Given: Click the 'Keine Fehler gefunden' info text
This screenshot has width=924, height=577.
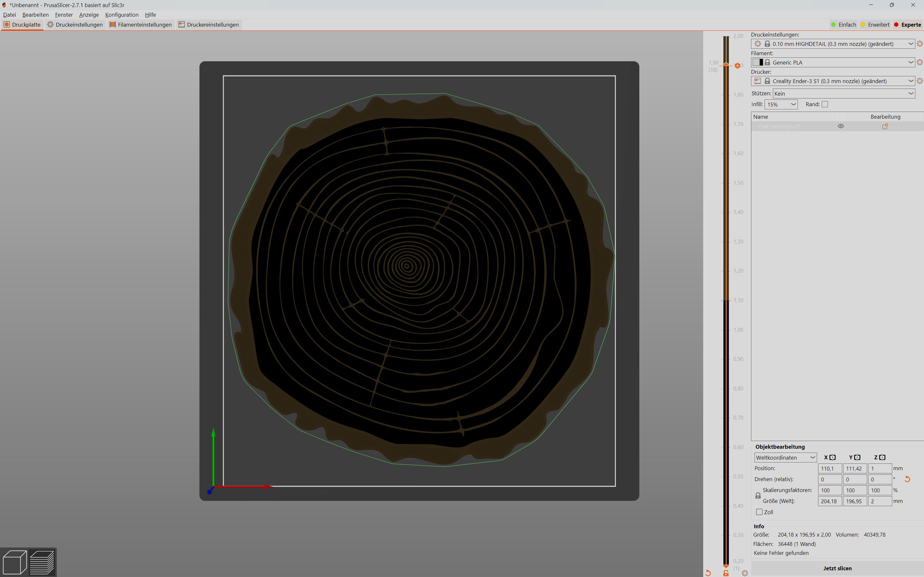Looking at the screenshot, I should [781, 553].
